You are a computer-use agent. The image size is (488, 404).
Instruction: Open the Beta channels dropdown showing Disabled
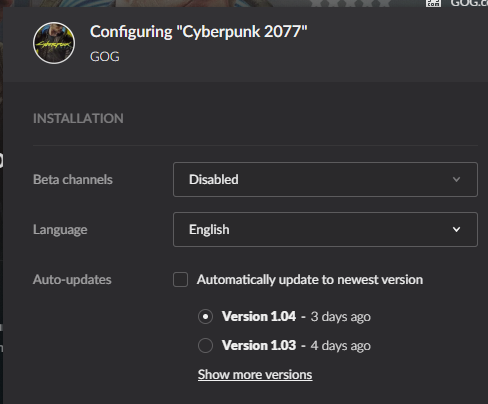(325, 179)
